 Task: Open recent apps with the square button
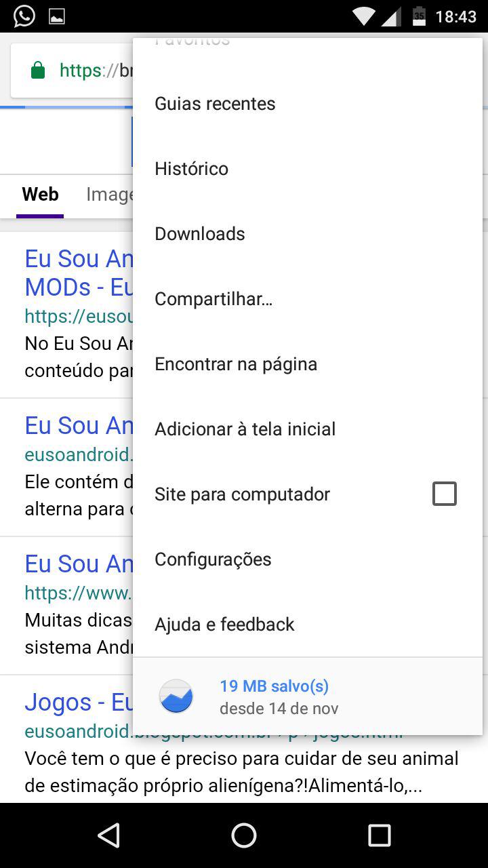point(380,835)
